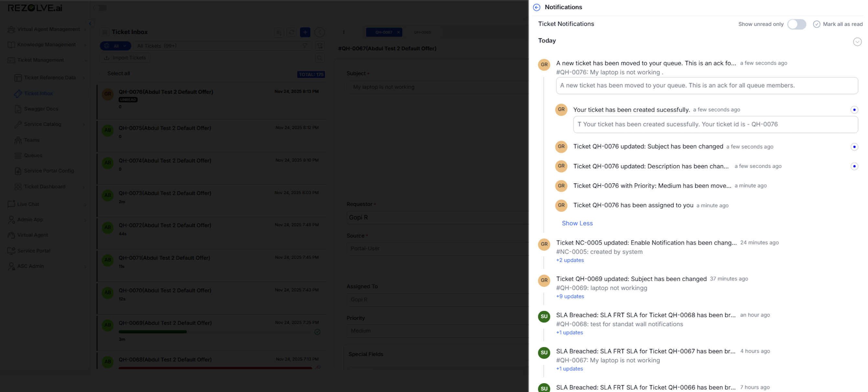
Task: Open the All tickets scope dropdown
Action: (115, 46)
